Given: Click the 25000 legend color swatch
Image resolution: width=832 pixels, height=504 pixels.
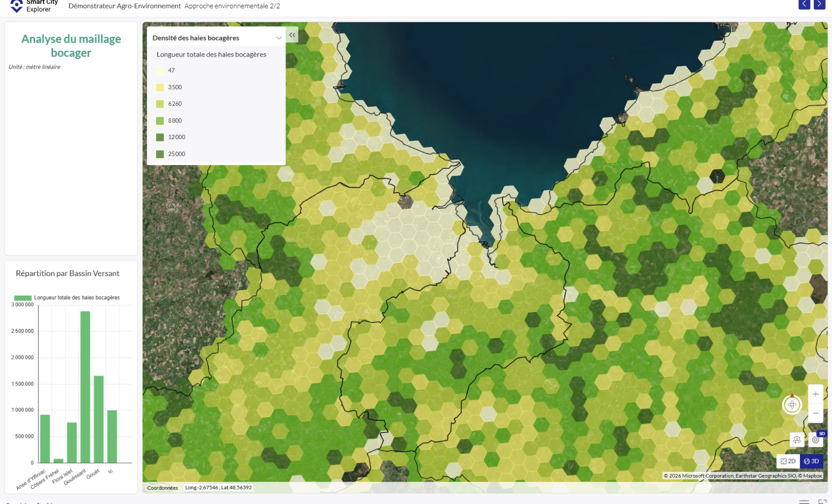Looking at the screenshot, I should [x=160, y=154].
